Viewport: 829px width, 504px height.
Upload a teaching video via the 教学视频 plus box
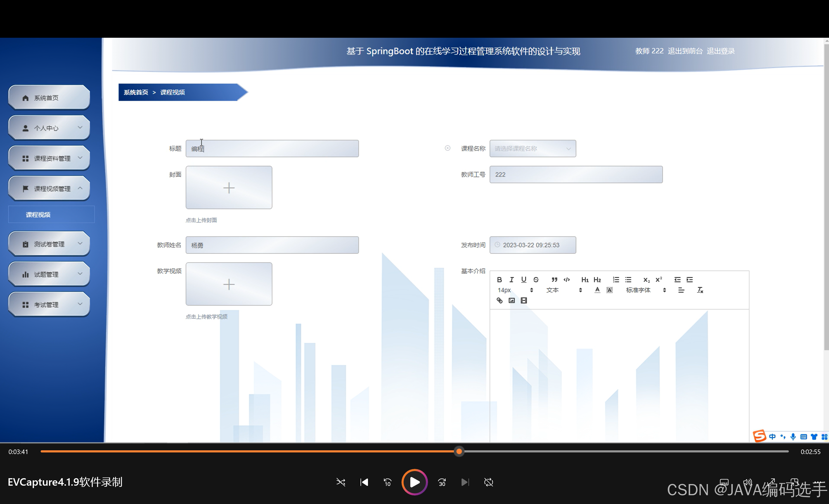(x=229, y=284)
